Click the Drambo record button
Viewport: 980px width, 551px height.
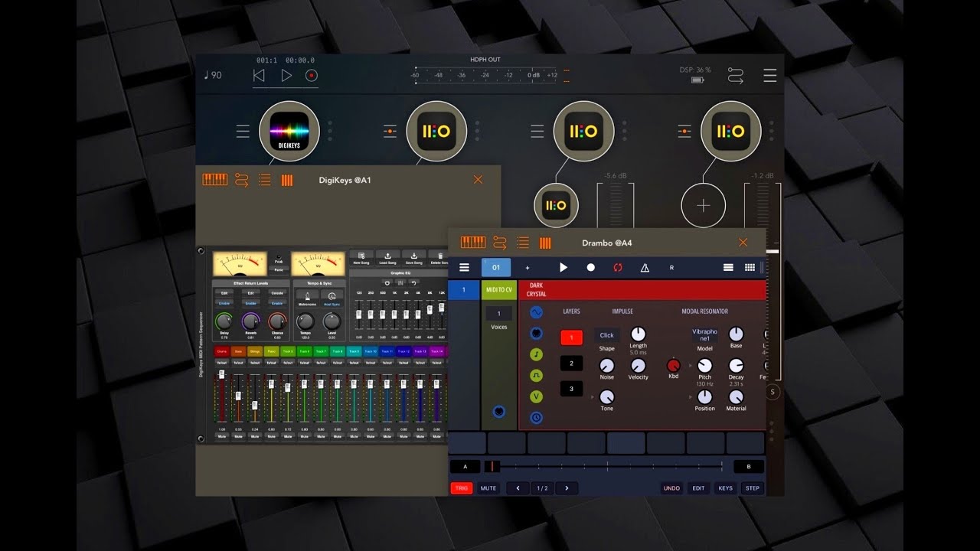pyautogui.click(x=590, y=267)
